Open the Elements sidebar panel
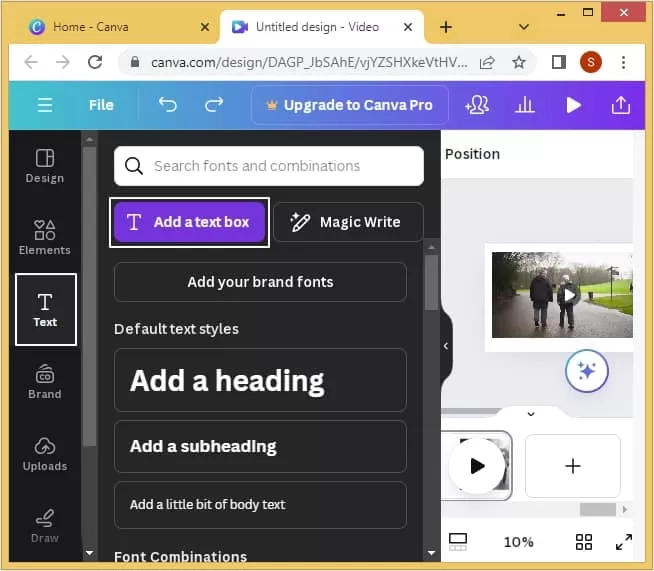Viewport: 654px width, 571px height. point(45,237)
